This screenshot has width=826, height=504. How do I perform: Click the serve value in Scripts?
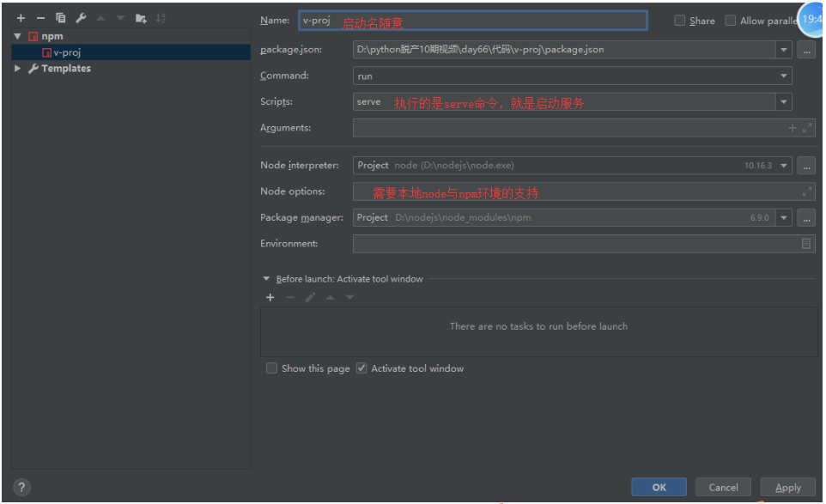pos(368,102)
